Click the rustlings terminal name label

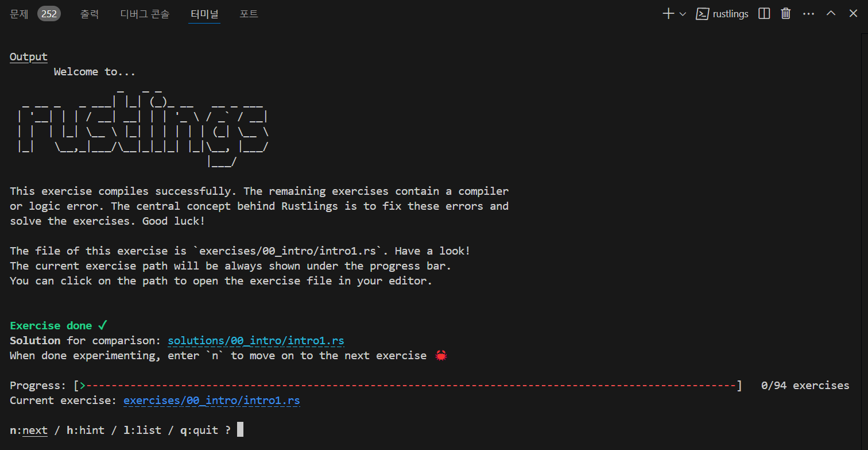point(730,14)
